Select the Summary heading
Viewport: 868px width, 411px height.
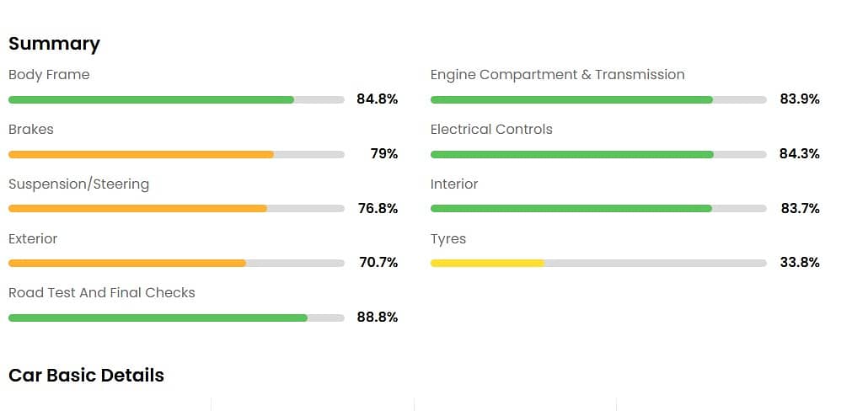click(x=54, y=44)
